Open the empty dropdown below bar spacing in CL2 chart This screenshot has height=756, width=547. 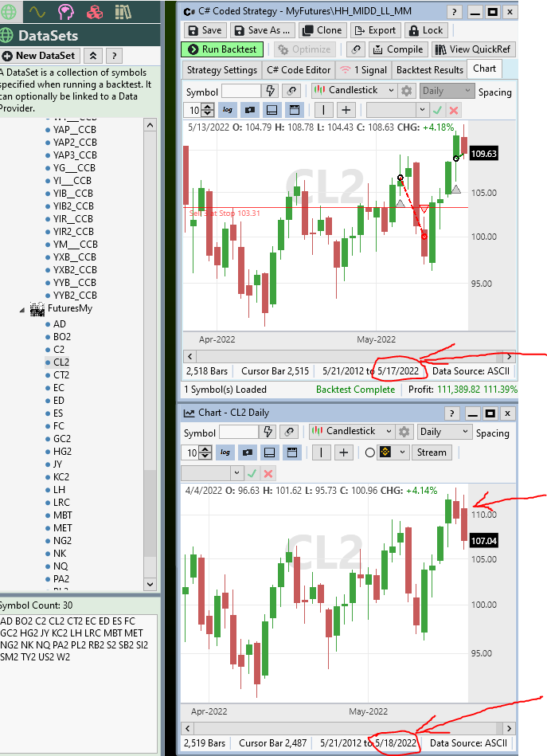click(212, 473)
